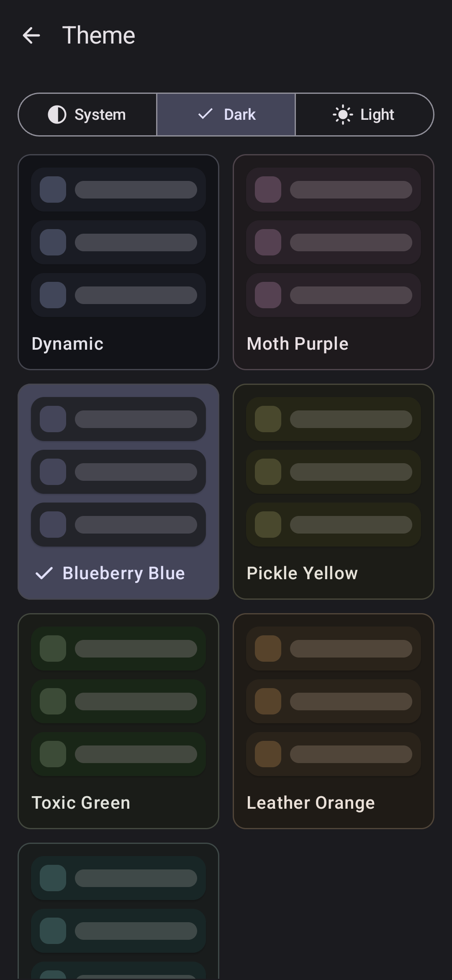
Task: Select the Leather Orange theme
Action: tap(333, 721)
